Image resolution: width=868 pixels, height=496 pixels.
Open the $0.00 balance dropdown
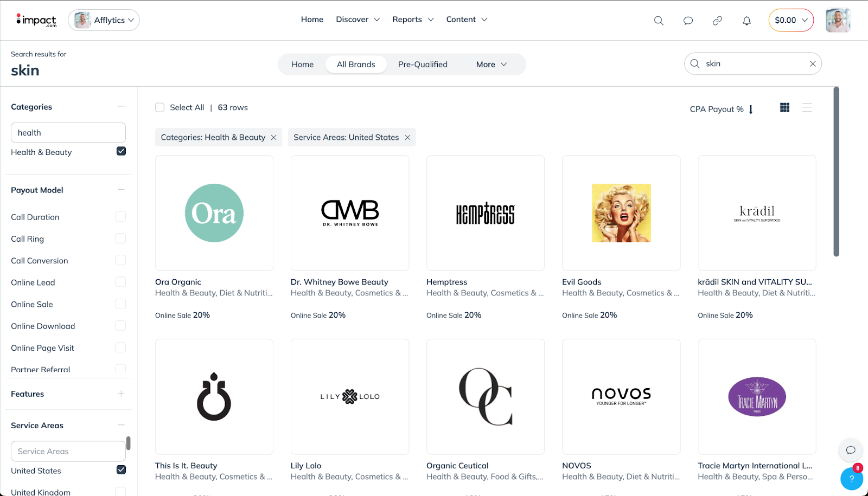791,20
